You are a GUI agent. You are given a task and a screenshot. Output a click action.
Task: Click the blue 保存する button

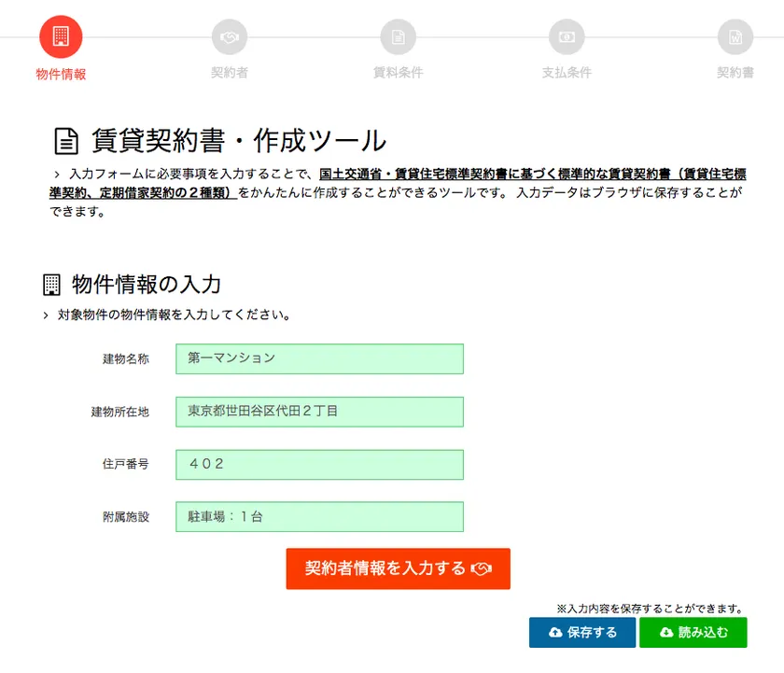582,633
